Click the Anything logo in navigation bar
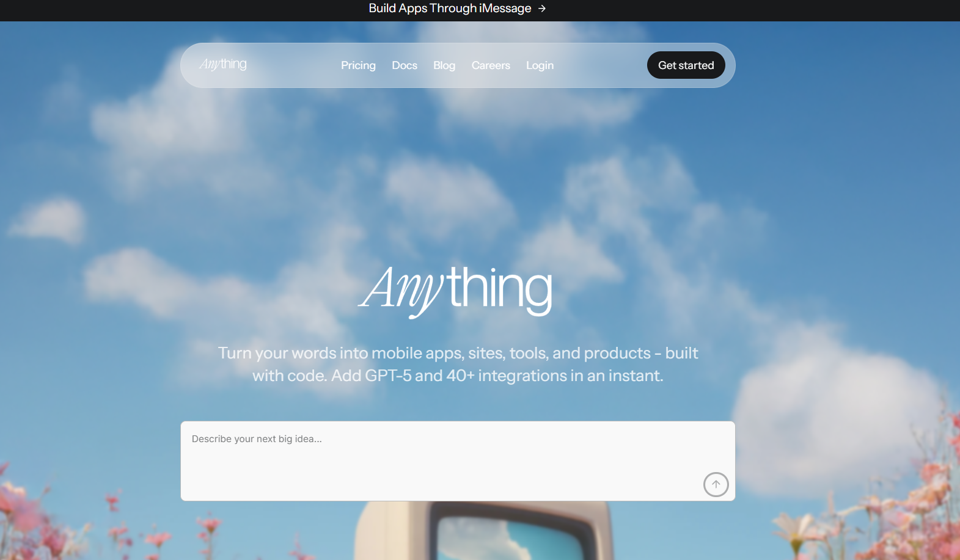Image resolution: width=960 pixels, height=560 pixels. [x=223, y=64]
